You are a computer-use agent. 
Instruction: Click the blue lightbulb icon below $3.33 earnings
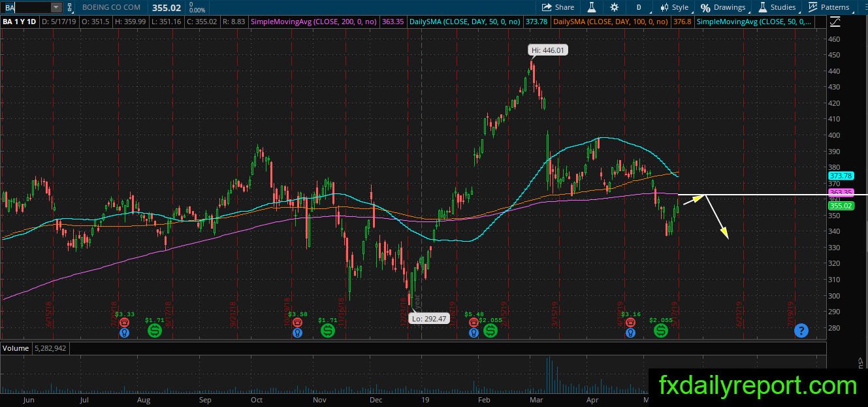[124, 333]
